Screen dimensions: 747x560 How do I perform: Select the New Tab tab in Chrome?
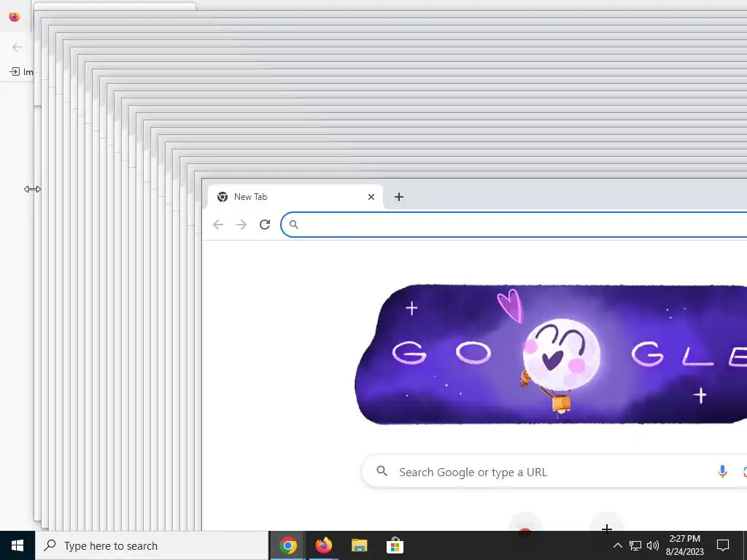click(x=295, y=197)
